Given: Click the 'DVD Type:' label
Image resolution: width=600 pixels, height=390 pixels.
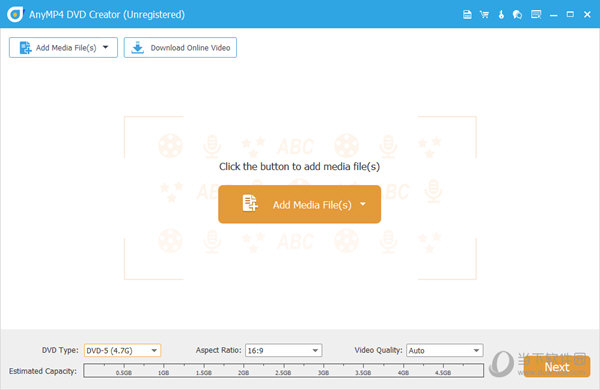Looking at the screenshot, I should tap(60, 350).
